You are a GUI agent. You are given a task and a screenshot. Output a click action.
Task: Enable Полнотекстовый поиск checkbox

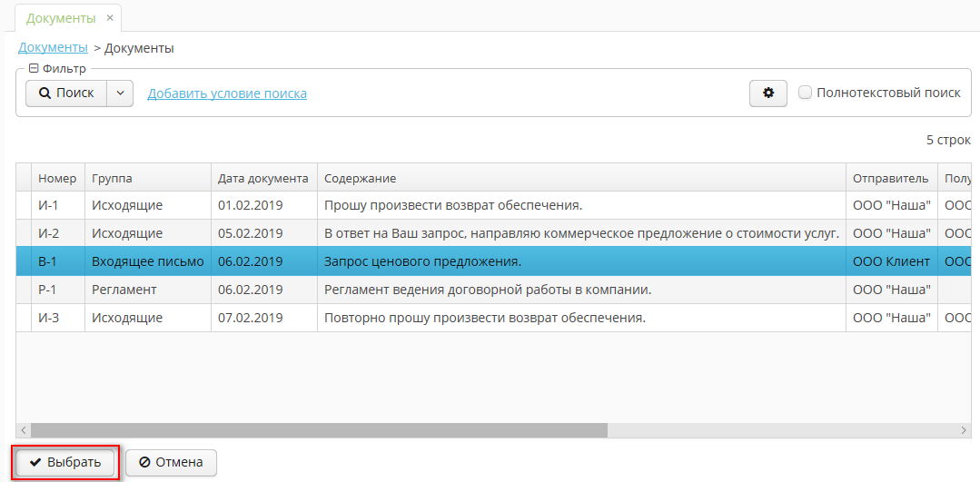pos(805,93)
